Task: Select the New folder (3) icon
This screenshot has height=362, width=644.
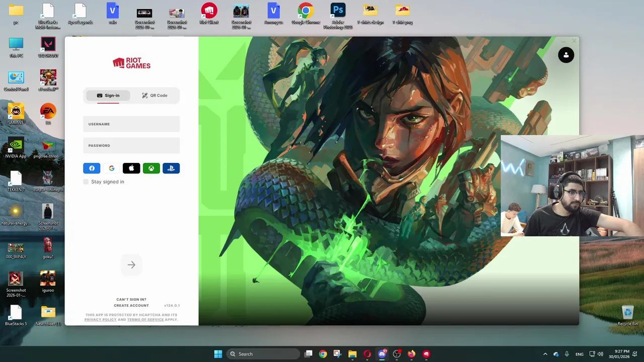Action: 48,316
